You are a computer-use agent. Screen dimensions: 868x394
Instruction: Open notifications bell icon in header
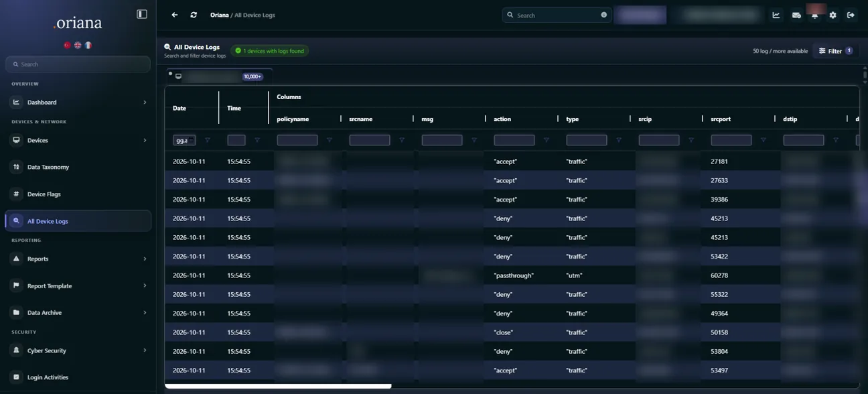click(814, 15)
